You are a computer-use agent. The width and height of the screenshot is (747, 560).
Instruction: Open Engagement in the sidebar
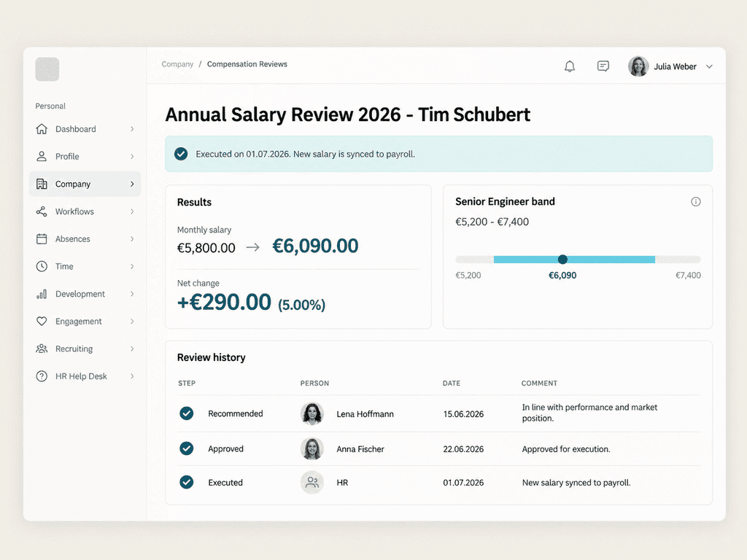pos(85,322)
